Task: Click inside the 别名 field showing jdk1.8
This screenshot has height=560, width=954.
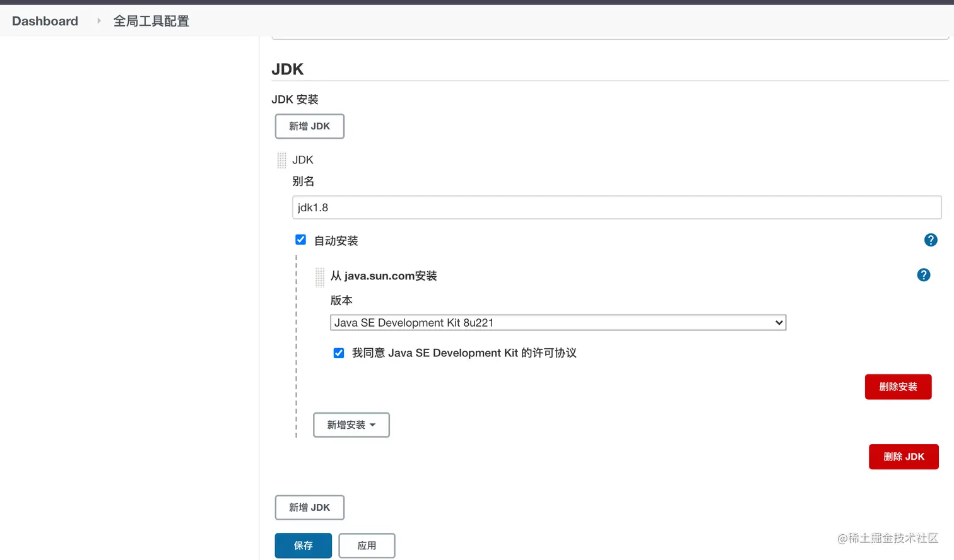Action: (615, 207)
